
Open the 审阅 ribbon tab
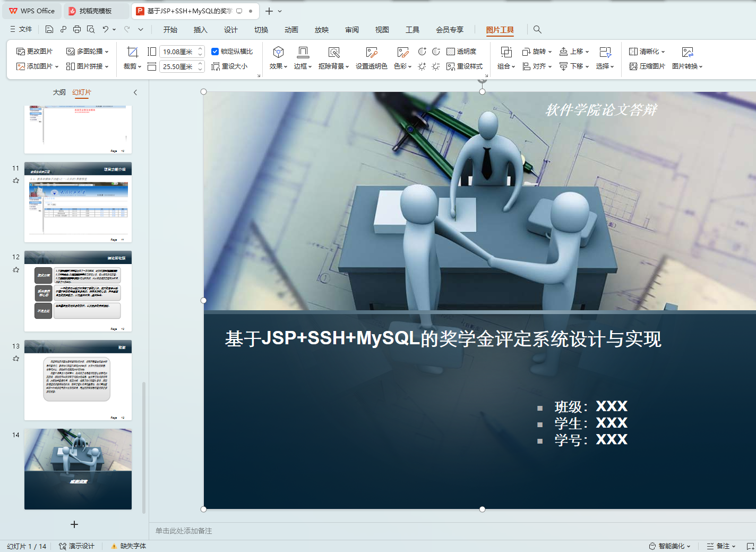[352, 30]
